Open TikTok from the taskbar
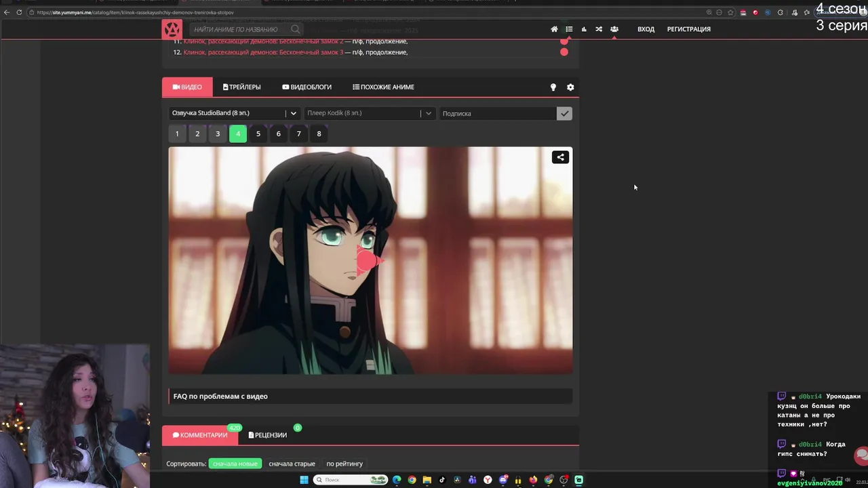The width and height of the screenshot is (868, 488). coord(442,480)
